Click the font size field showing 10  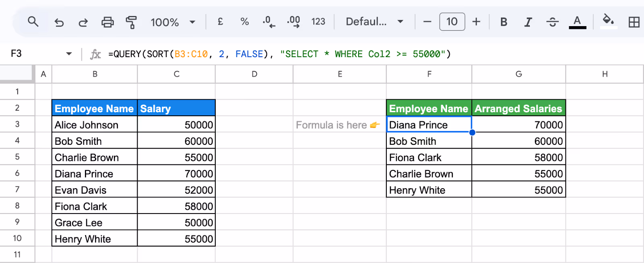452,22
